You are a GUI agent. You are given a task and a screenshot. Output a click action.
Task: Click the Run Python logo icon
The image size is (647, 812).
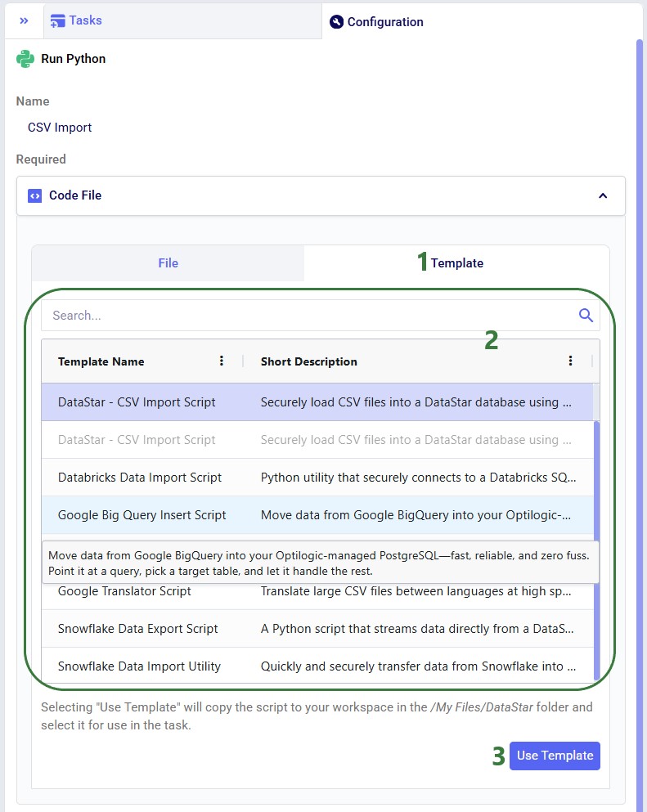tap(25, 59)
